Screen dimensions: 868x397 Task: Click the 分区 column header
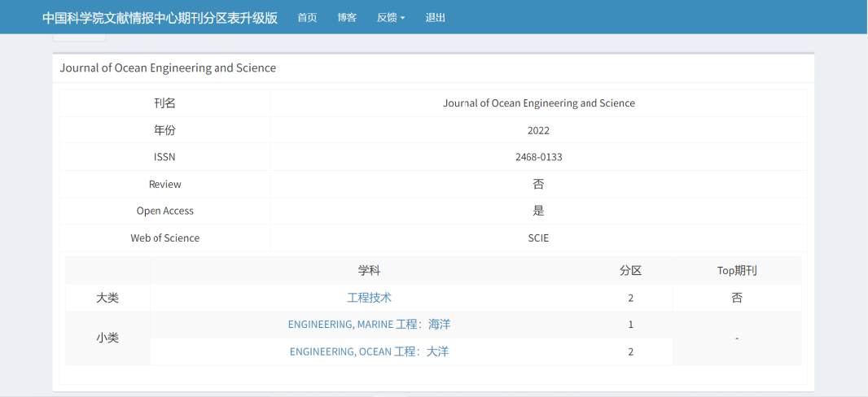(x=630, y=271)
